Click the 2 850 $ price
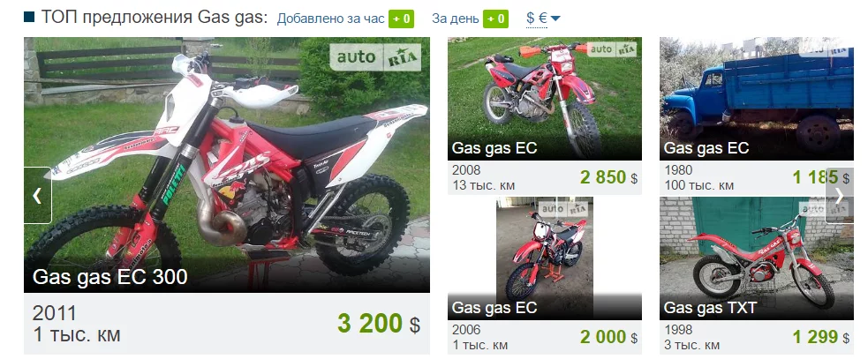The width and height of the screenshot is (868, 359). pos(609,177)
